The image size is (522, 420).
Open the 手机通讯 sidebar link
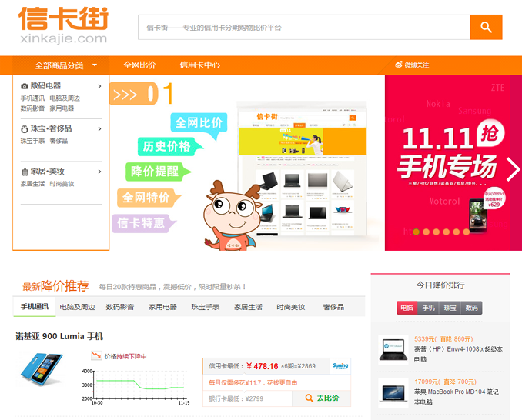(x=32, y=98)
